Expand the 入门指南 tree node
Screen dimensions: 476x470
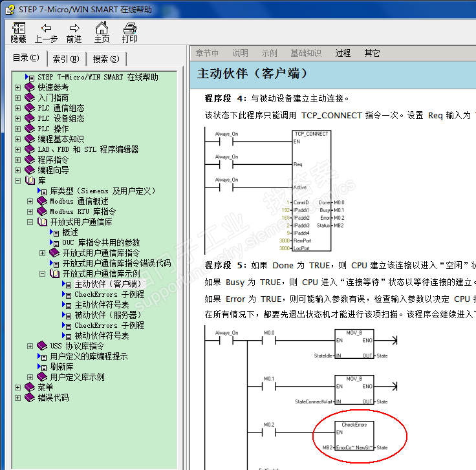pos(18,98)
